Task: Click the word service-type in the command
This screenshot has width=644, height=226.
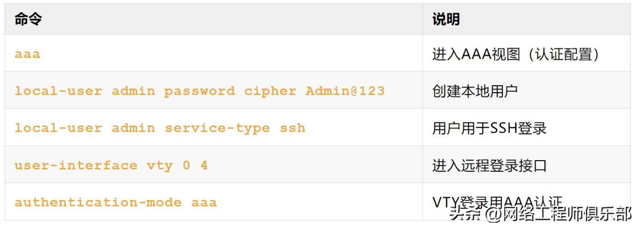Action: [x=217, y=129]
